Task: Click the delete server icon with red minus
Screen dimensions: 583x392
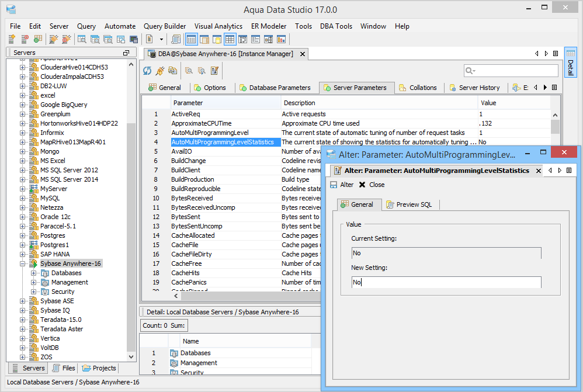Action: 25,39
